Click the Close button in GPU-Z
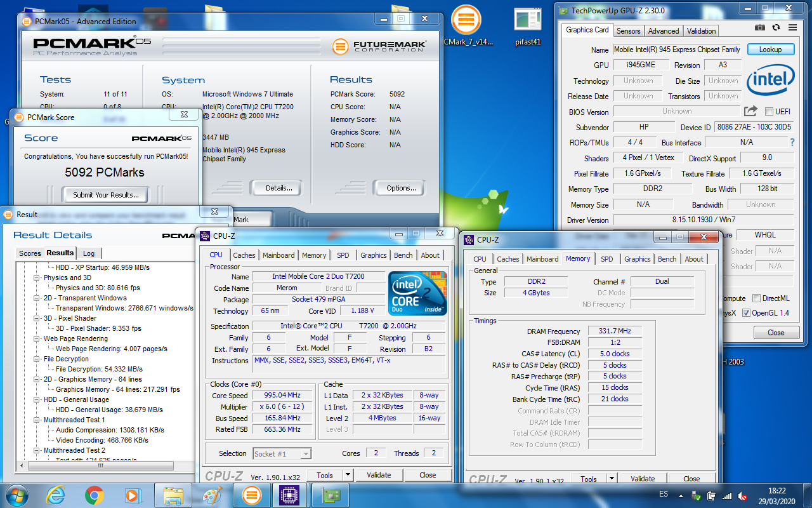 click(776, 332)
